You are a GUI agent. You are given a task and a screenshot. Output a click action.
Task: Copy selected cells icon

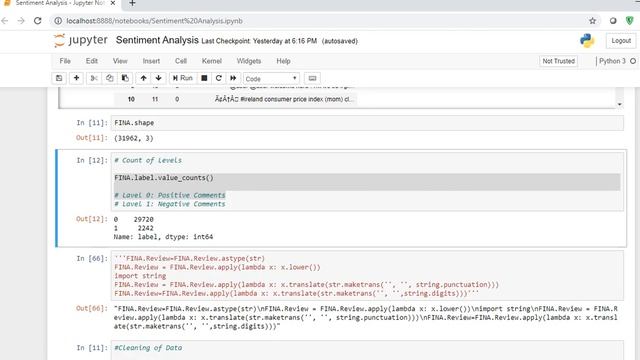(x=109, y=78)
